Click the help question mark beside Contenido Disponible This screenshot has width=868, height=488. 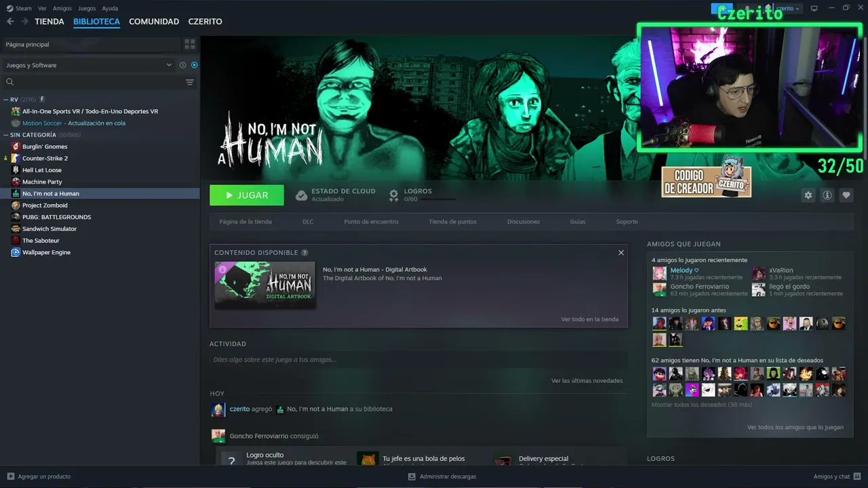click(x=304, y=253)
